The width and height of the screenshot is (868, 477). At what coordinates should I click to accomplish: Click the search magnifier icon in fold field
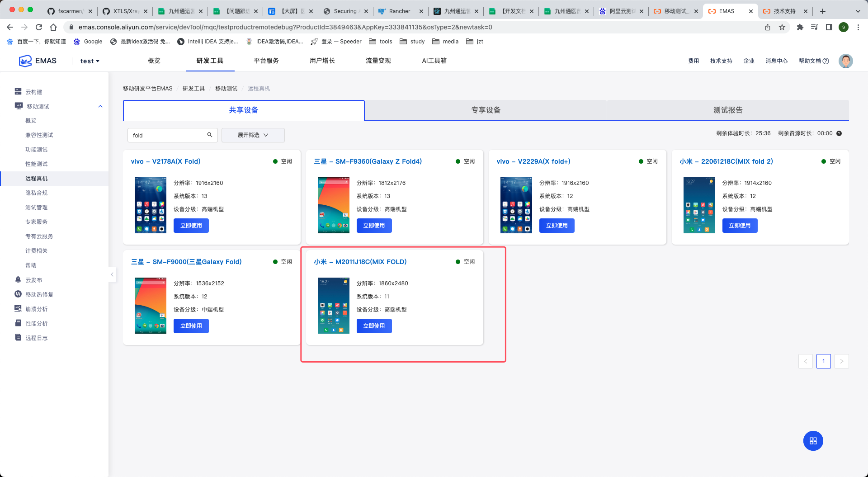pos(210,135)
